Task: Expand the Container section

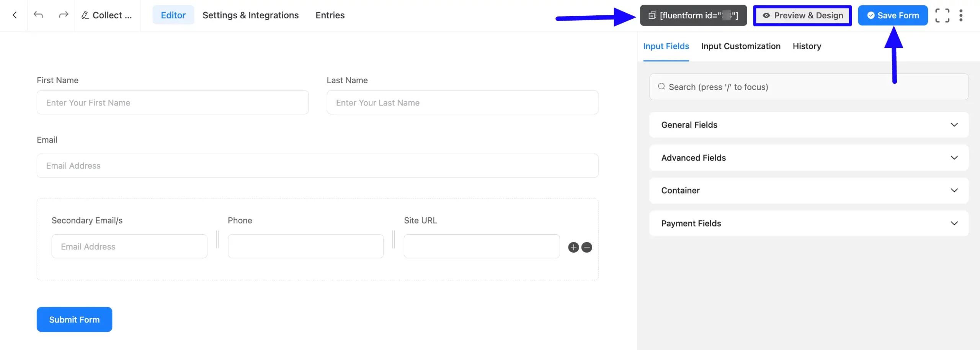Action: point(809,191)
